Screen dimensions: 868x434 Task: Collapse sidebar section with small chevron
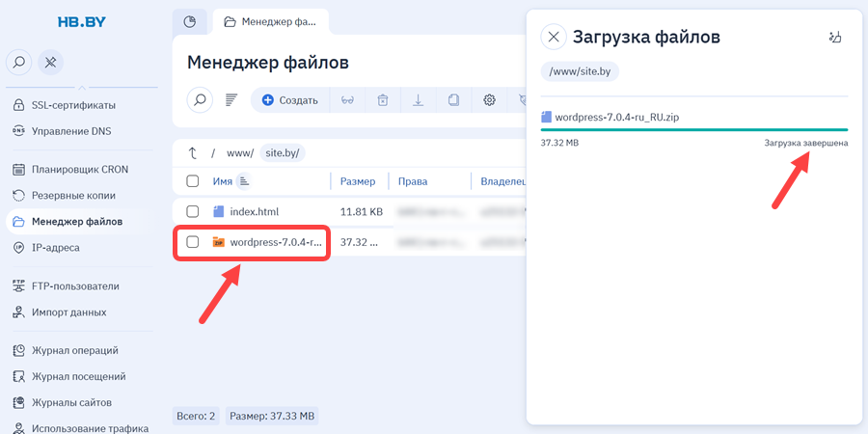coord(82,87)
